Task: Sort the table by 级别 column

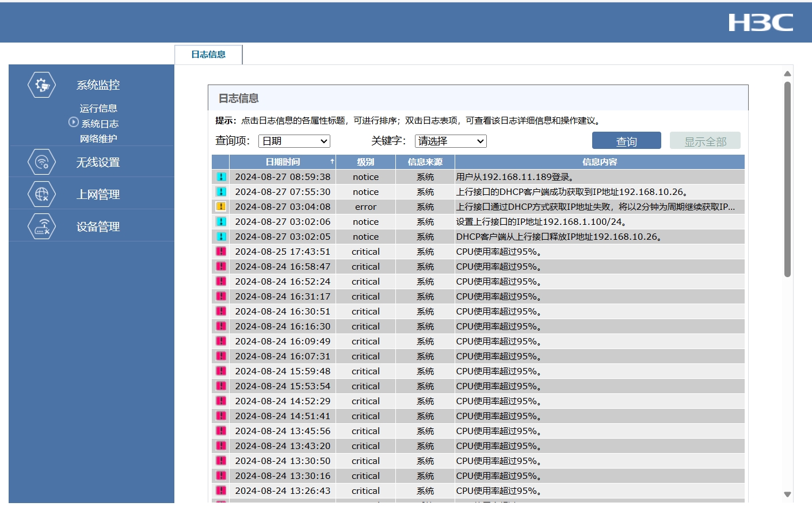Action: coord(365,162)
